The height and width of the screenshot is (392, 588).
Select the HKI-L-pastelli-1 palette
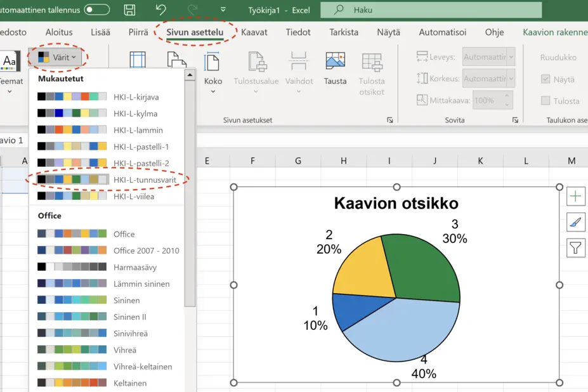point(107,147)
